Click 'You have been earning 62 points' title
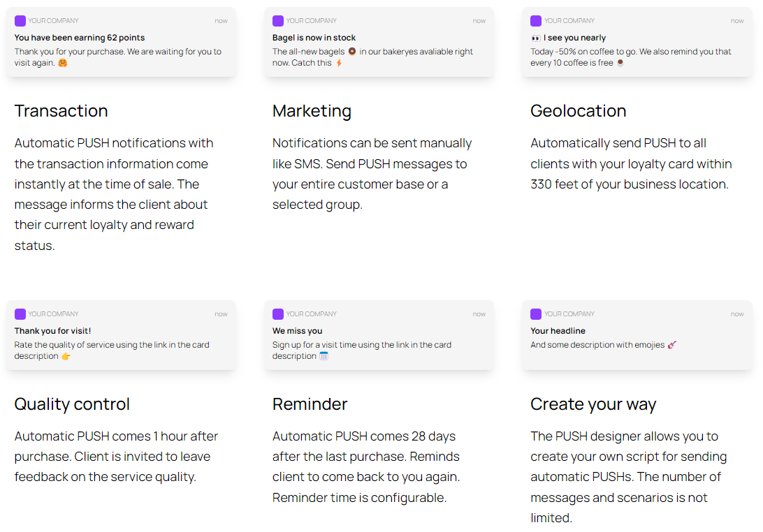Screen dimensions: 763x532 [80, 38]
